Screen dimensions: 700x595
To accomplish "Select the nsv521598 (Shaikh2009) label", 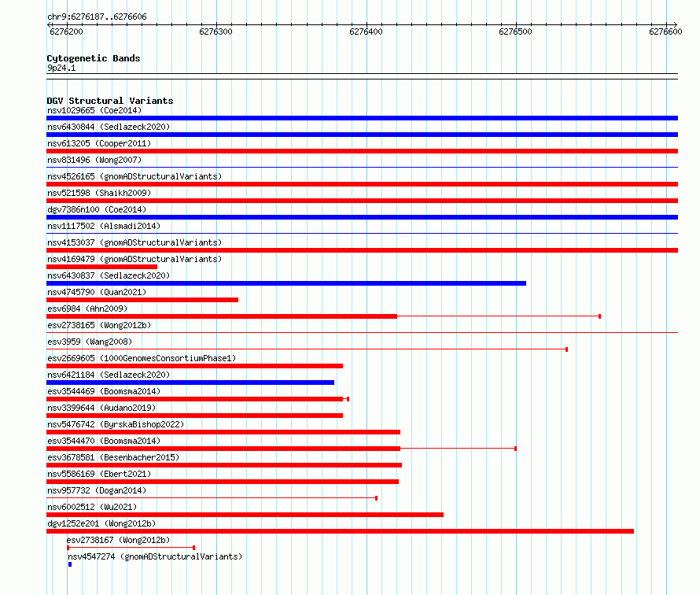I will [x=99, y=193].
